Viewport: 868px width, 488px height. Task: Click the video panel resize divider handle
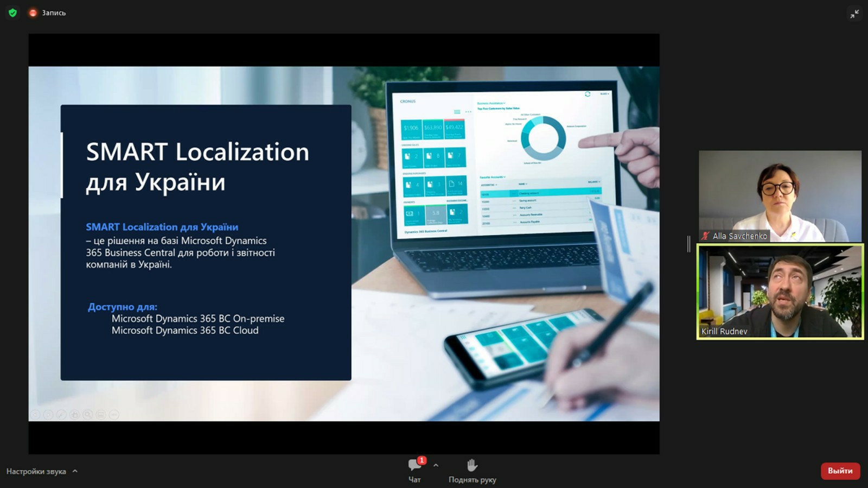[689, 244]
